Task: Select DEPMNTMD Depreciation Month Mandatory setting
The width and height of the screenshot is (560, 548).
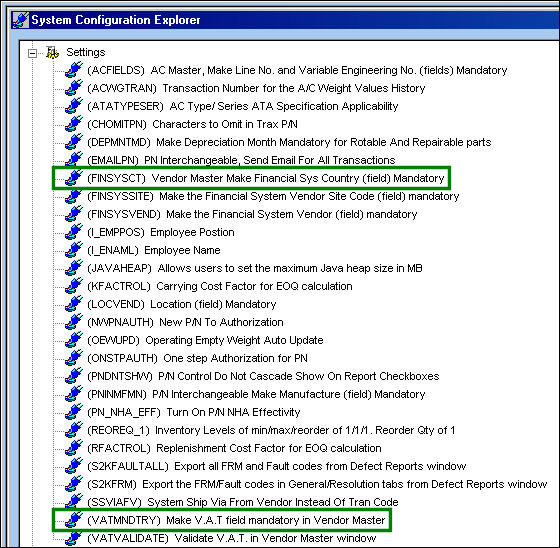Action: (x=289, y=142)
